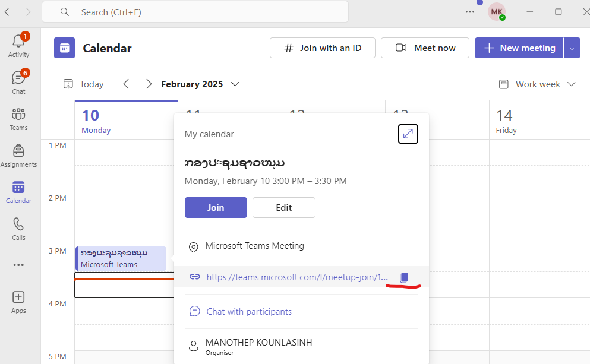Click Chat with participants
Screen dimensions: 590x364
pyautogui.click(x=249, y=312)
